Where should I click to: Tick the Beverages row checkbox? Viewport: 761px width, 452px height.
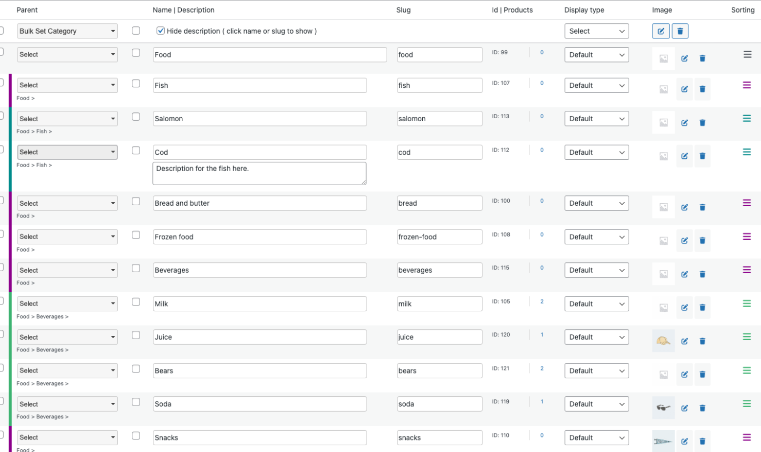(136, 268)
